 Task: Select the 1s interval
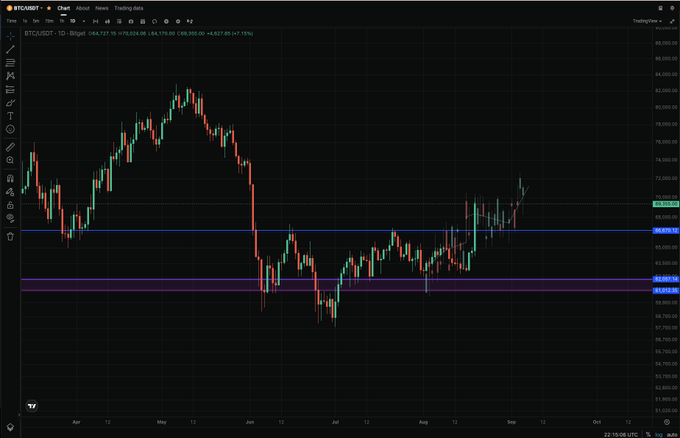click(x=25, y=21)
